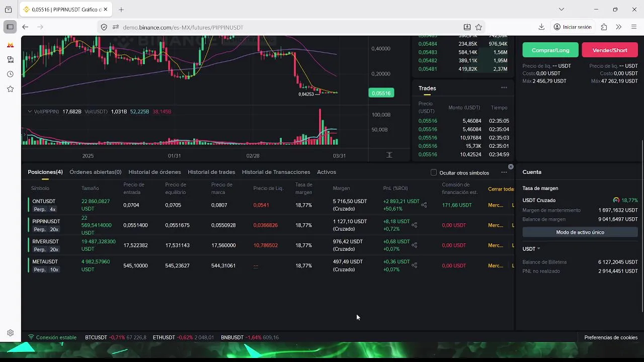Bookmark this page with the star icon
This screenshot has width=644, height=362.
click(478, 27)
